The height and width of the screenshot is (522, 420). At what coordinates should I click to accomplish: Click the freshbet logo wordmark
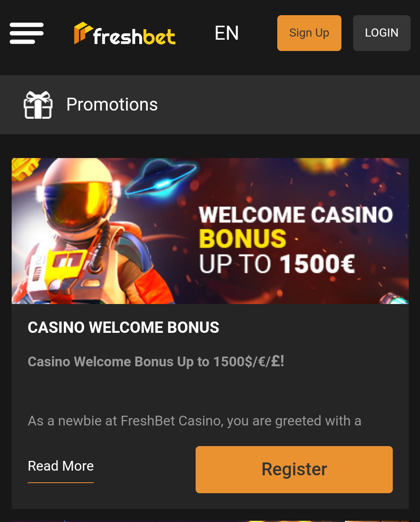pos(134,36)
